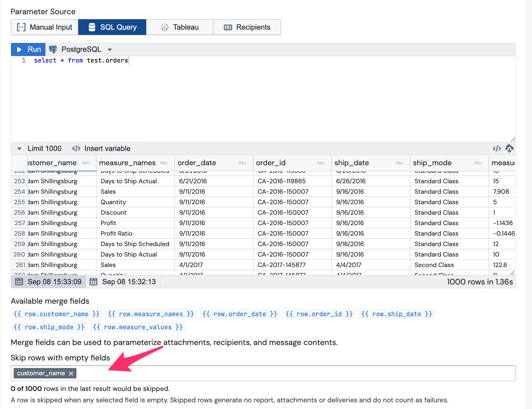
Task: Click the calendar icon beside Sep 08 15:33:09
Action: coord(19,282)
